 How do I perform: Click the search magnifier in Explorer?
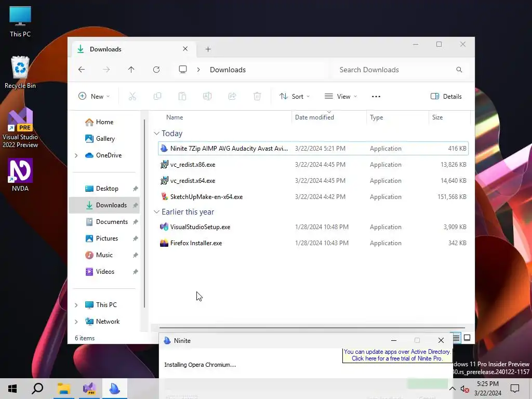pyautogui.click(x=459, y=70)
